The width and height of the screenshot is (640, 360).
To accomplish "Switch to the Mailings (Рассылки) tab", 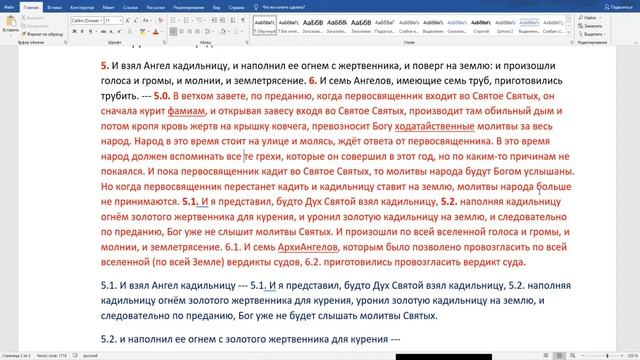I will coord(156,7).
